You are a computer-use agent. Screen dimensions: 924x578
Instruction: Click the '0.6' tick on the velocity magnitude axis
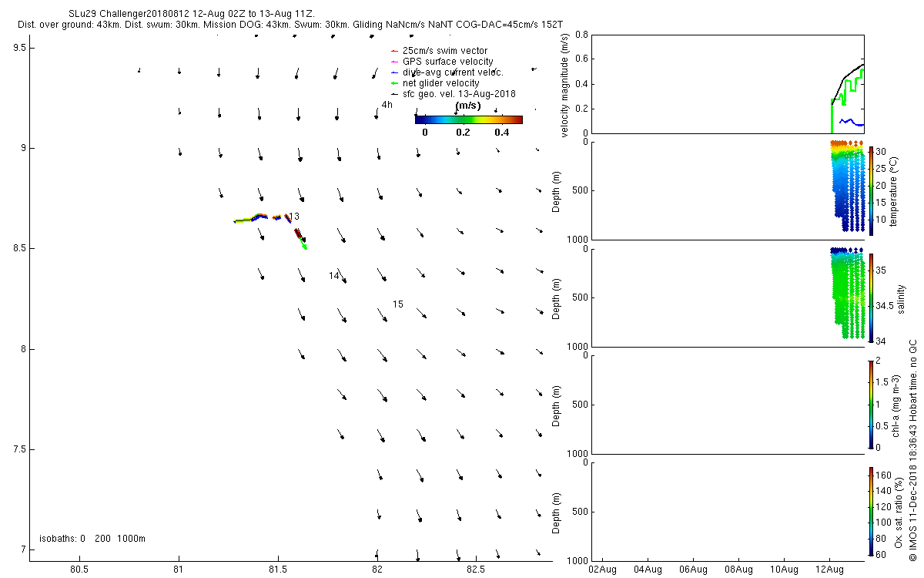[582, 59]
